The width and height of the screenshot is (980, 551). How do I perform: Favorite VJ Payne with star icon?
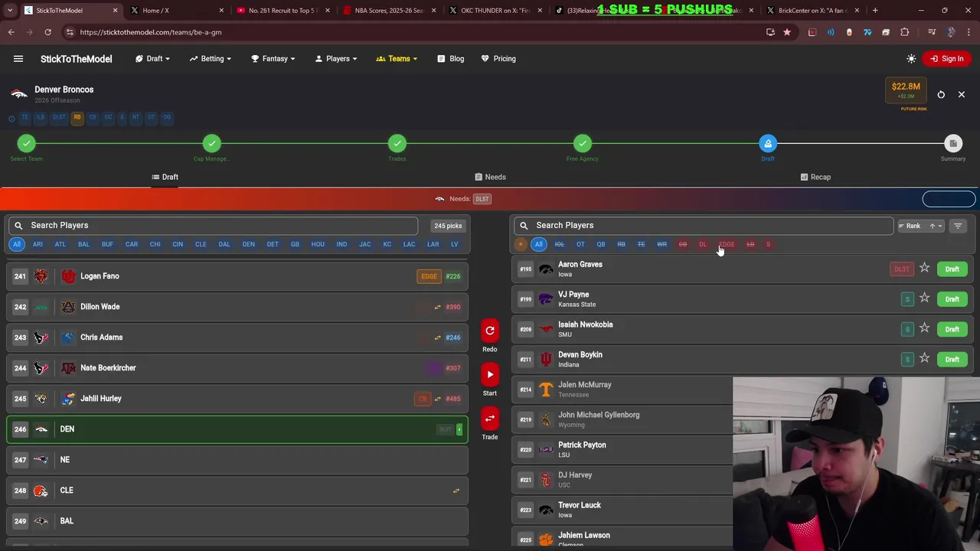924,298
